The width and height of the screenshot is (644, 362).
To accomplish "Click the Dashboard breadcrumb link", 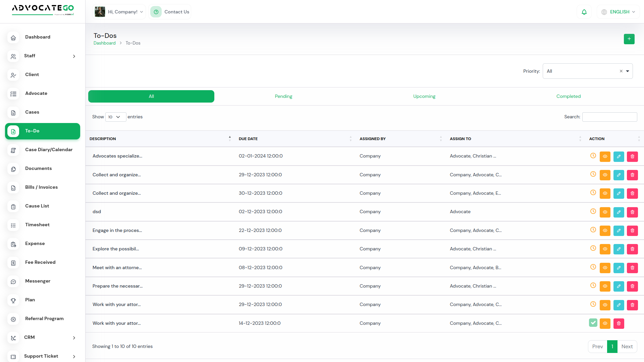I will 104,43.
